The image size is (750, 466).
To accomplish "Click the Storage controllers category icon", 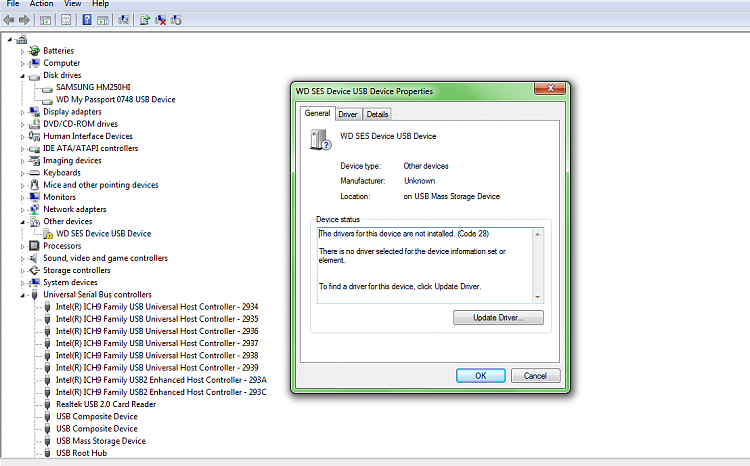I will pyautogui.click(x=34, y=270).
